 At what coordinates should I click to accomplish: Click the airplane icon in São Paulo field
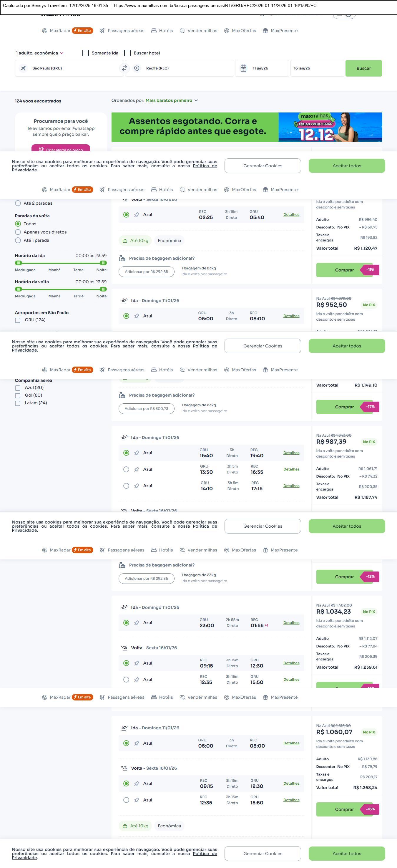click(23, 68)
